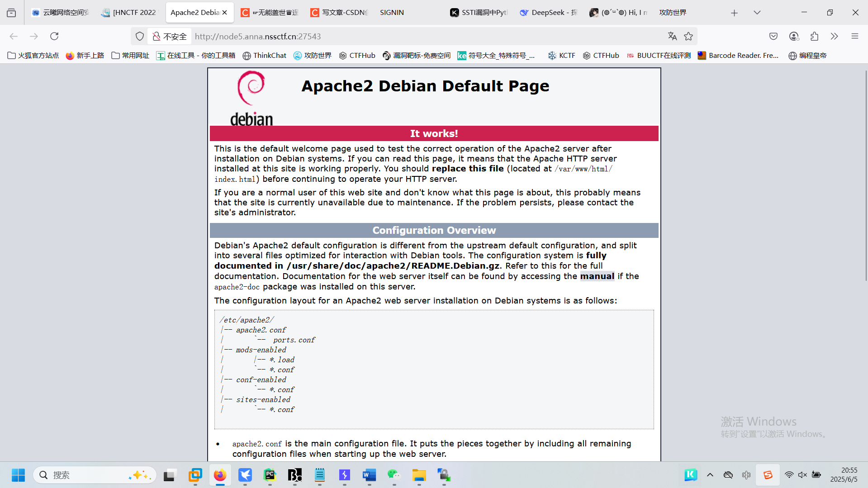Reload the current page
Image resolution: width=868 pixels, height=488 pixels.
[x=54, y=36]
